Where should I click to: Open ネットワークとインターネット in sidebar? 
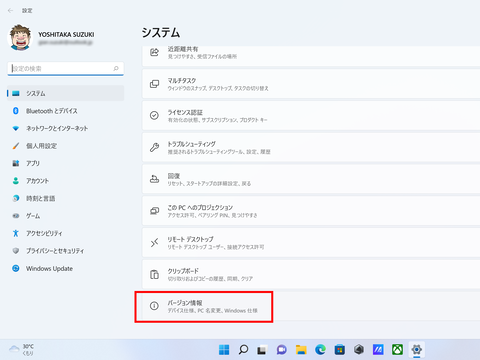[x=66, y=128]
